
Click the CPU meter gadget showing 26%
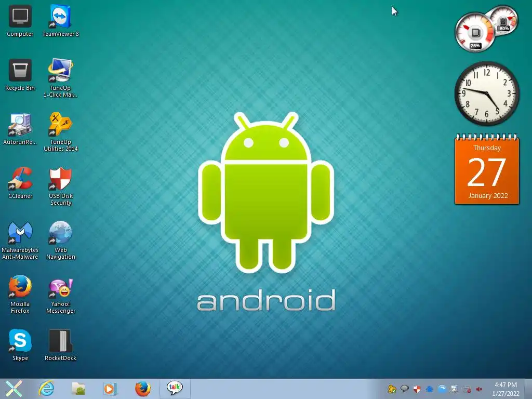[x=475, y=33]
